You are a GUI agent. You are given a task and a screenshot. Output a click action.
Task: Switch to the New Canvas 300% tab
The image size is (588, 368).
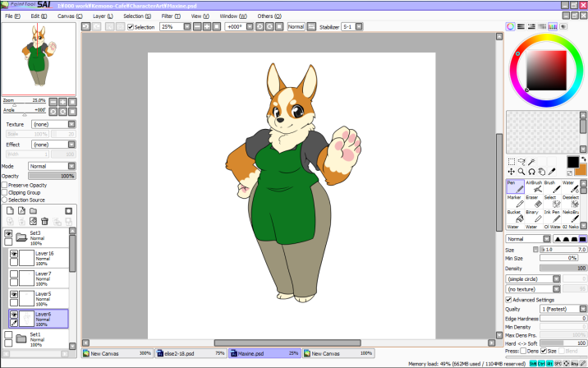pos(117,353)
